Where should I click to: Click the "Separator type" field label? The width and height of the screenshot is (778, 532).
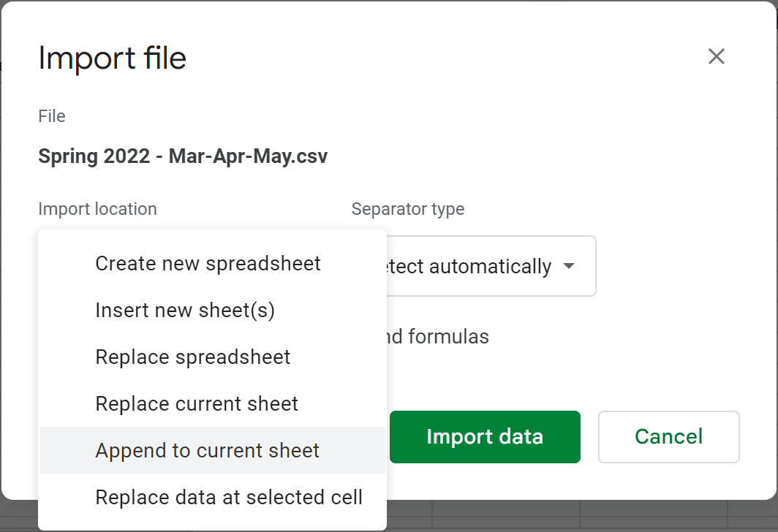tap(407, 209)
